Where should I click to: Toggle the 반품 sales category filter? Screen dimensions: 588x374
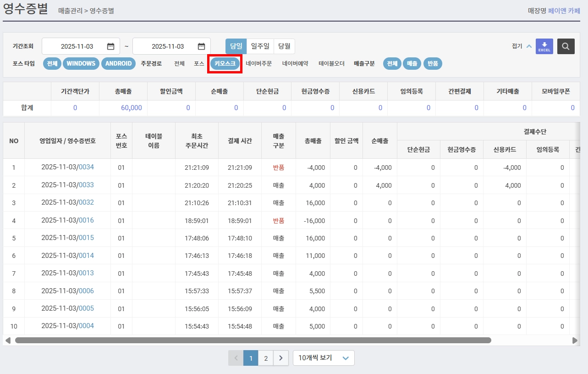tap(433, 64)
